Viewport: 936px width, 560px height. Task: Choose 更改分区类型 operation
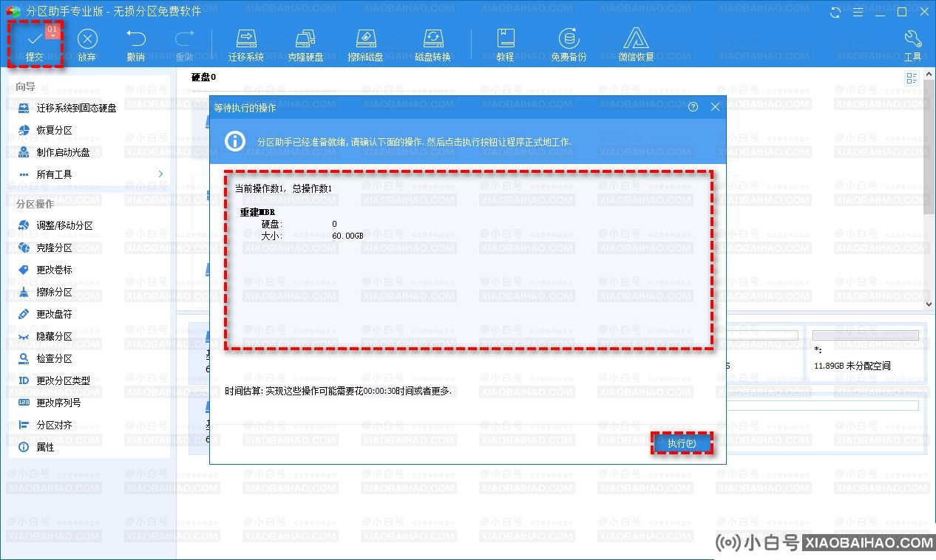63,380
